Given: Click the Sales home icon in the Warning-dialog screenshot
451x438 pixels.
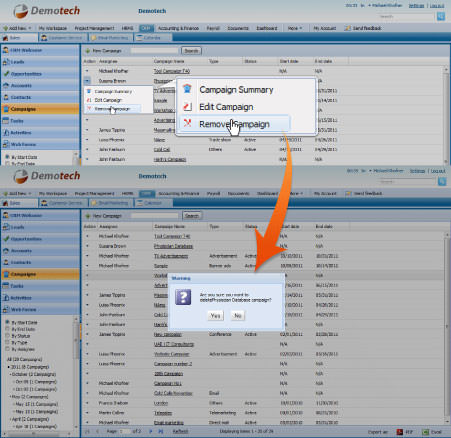Looking at the screenshot, I should 5,203.
